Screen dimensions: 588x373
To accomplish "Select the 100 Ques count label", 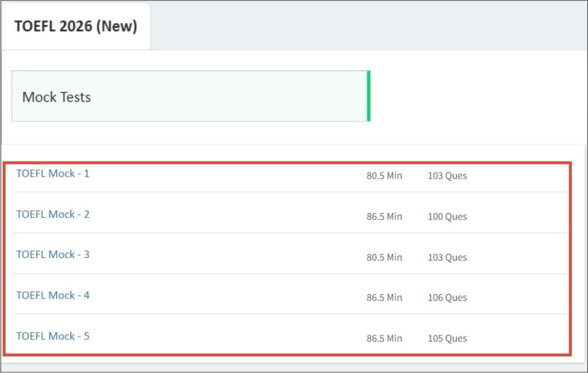I will [x=447, y=217].
